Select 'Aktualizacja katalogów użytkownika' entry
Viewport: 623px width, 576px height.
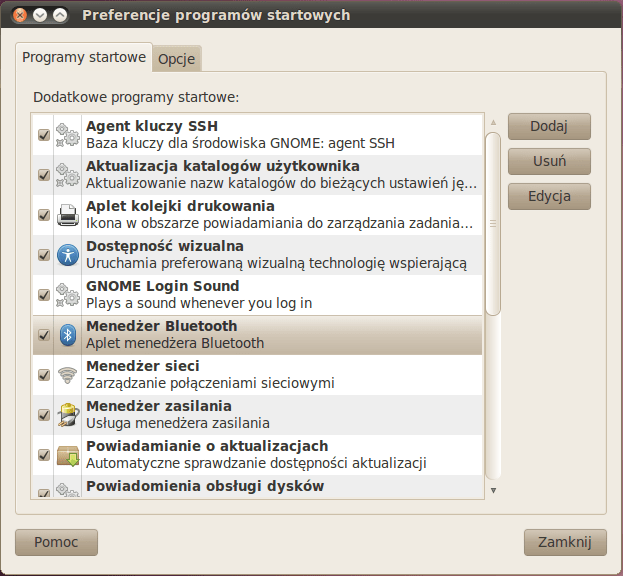pos(222,166)
